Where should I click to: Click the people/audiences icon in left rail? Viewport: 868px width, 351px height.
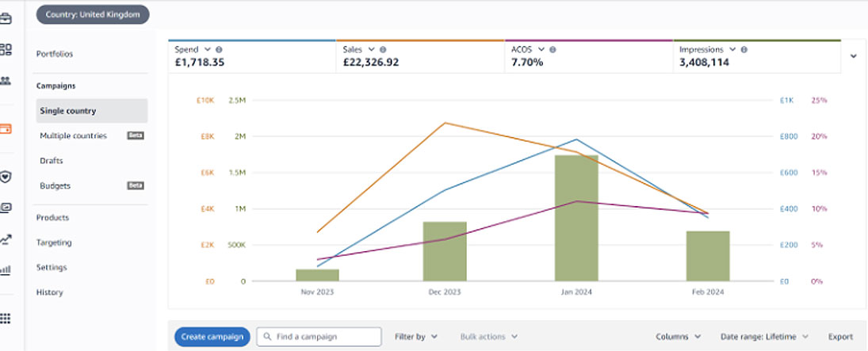[5, 81]
